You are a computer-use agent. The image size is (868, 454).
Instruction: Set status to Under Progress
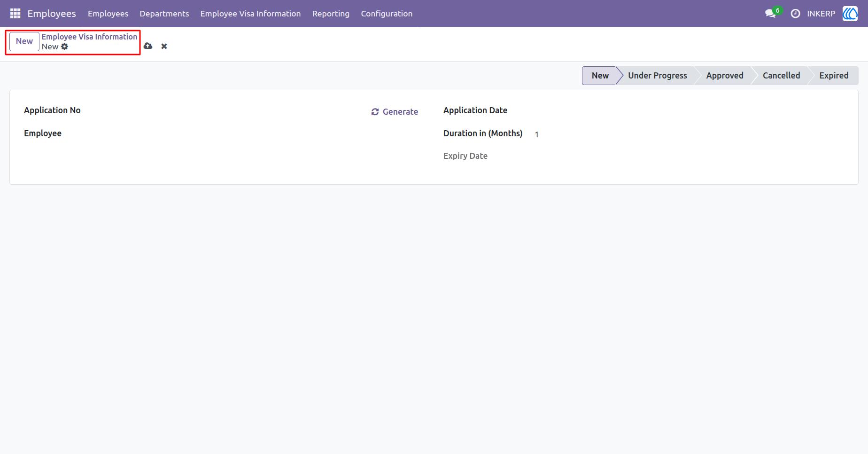click(658, 76)
